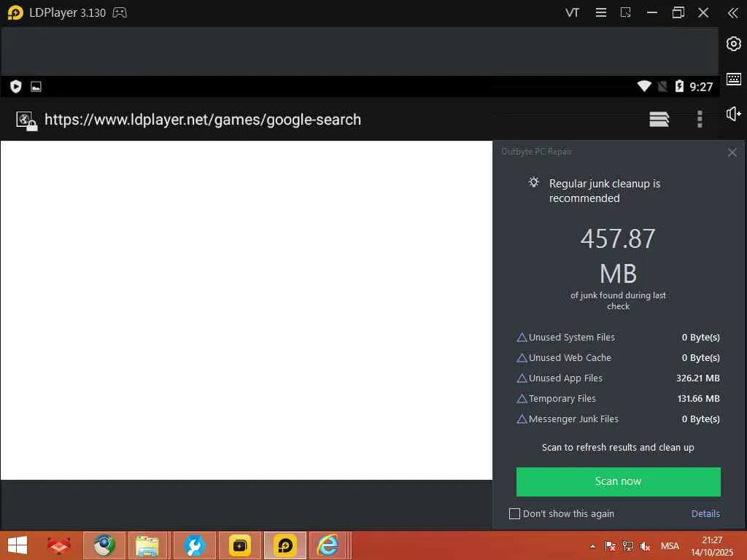Click the VT indicator in title bar
This screenshot has width=747, height=560.
(x=572, y=13)
